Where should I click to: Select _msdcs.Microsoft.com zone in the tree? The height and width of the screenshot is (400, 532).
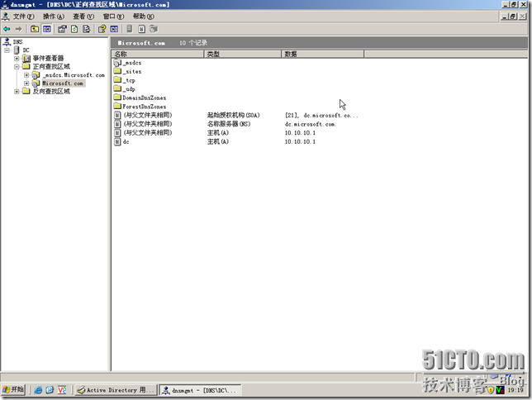[x=74, y=75]
